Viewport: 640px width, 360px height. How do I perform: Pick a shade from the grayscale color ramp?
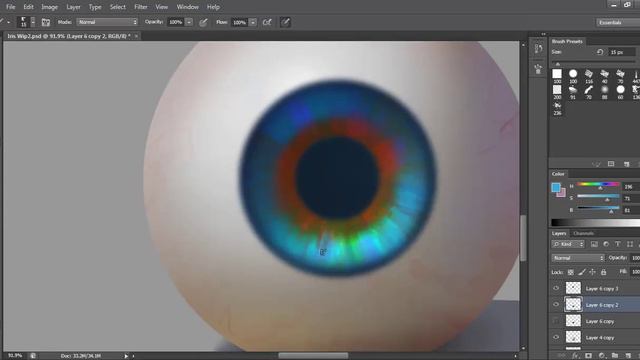596,222
